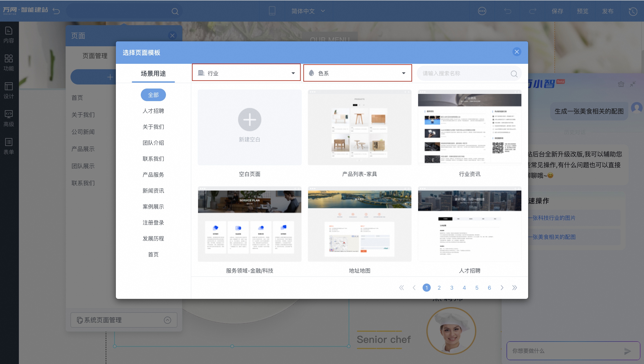Screen dimensions: 644x364
Task: Choose the 行业资讯 template thumbnail
Action: pos(470,127)
